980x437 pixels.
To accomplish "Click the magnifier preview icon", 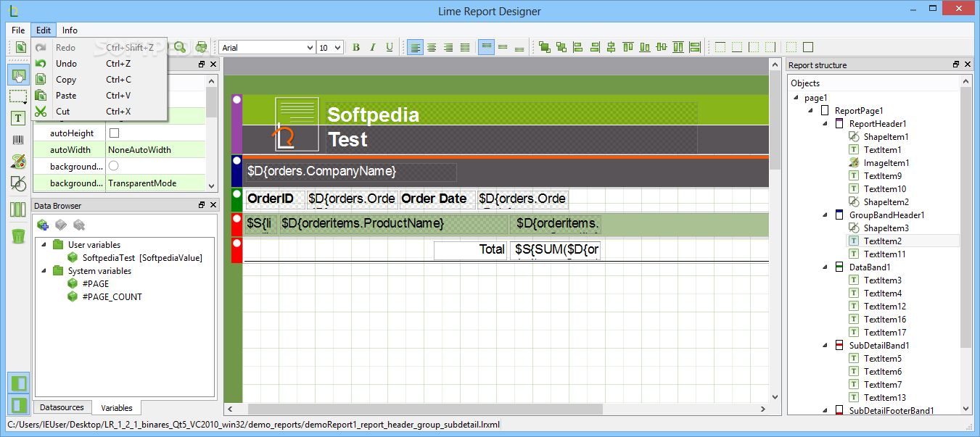I will (x=179, y=47).
